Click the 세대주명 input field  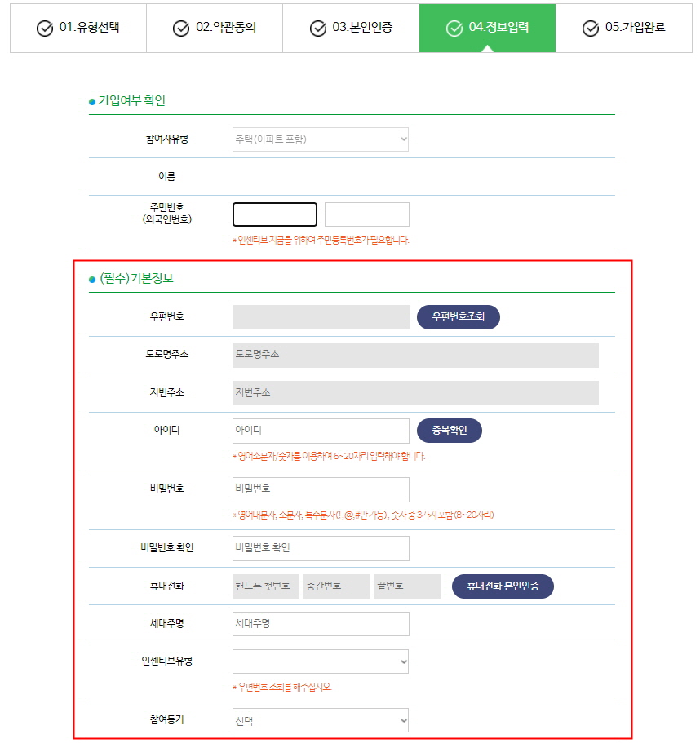[x=320, y=623]
